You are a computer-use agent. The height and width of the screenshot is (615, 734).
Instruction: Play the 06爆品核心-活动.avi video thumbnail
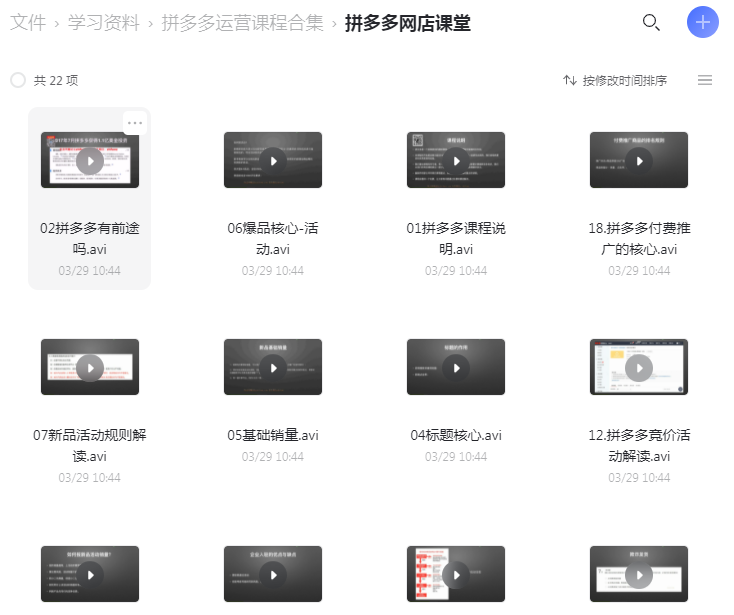273,160
